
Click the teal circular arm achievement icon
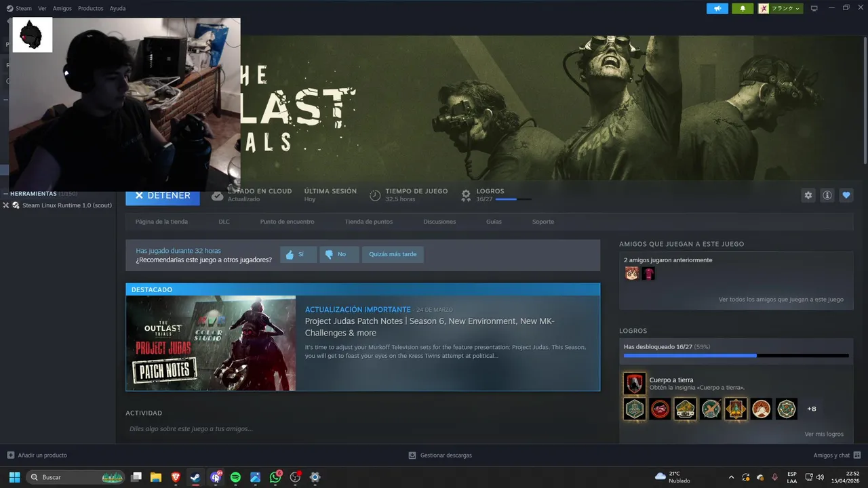[711, 409]
